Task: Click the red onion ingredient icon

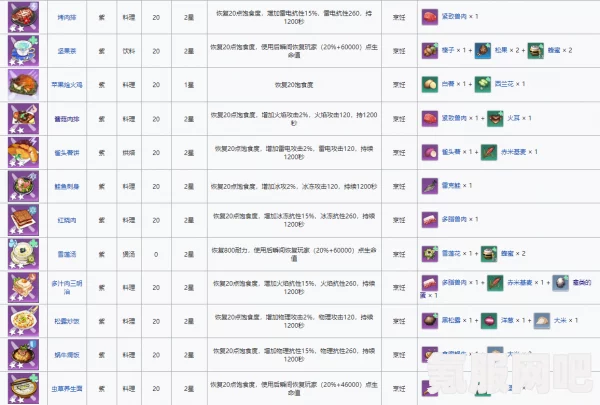Action: click(489, 320)
